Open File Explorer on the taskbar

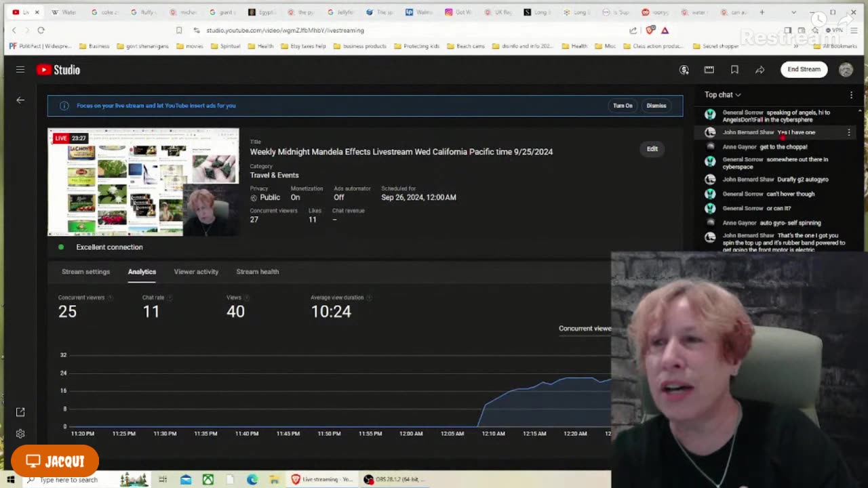pos(274,480)
